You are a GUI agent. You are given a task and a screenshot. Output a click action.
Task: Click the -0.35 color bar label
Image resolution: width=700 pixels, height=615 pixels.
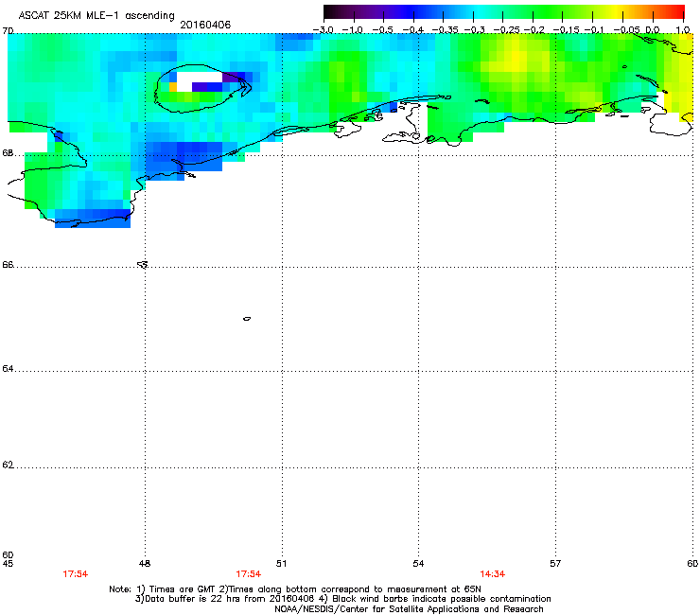tap(446, 30)
